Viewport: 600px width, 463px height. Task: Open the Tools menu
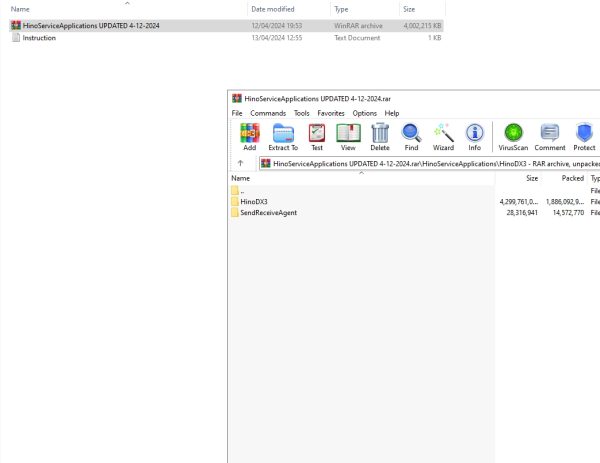[x=302, y=113]
